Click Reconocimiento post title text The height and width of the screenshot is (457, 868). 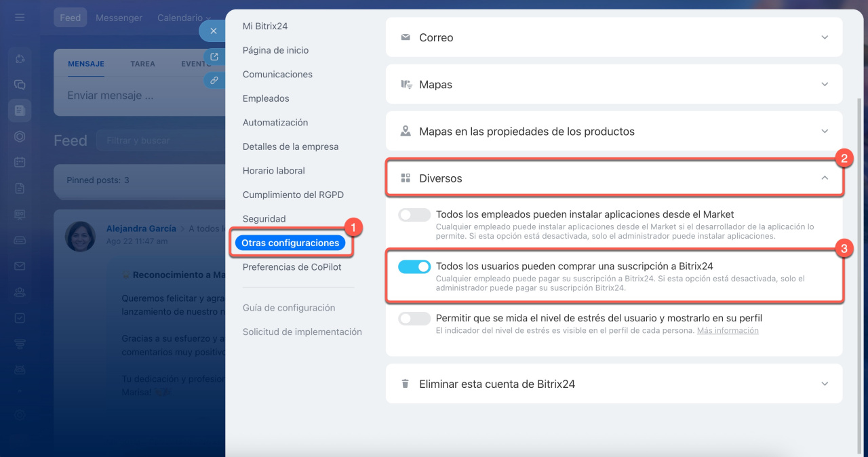point(178,275)
